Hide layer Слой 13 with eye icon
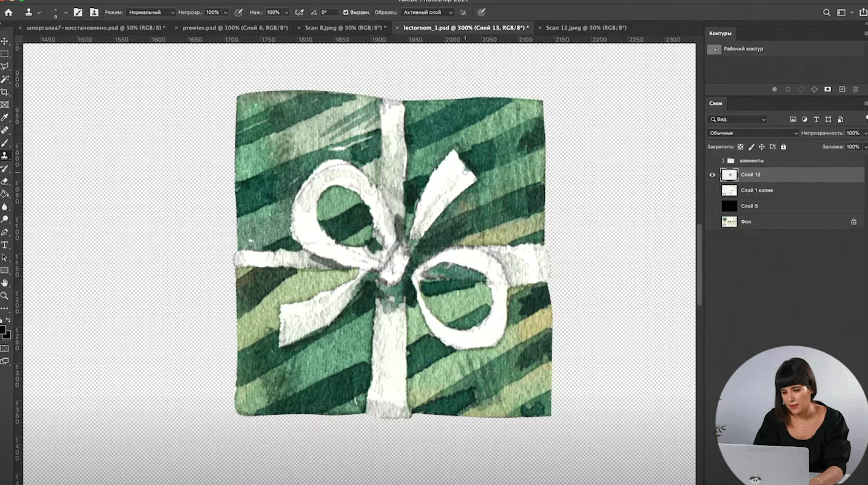The width and height of the screenshot is (868, 485). tap(713, 175)
